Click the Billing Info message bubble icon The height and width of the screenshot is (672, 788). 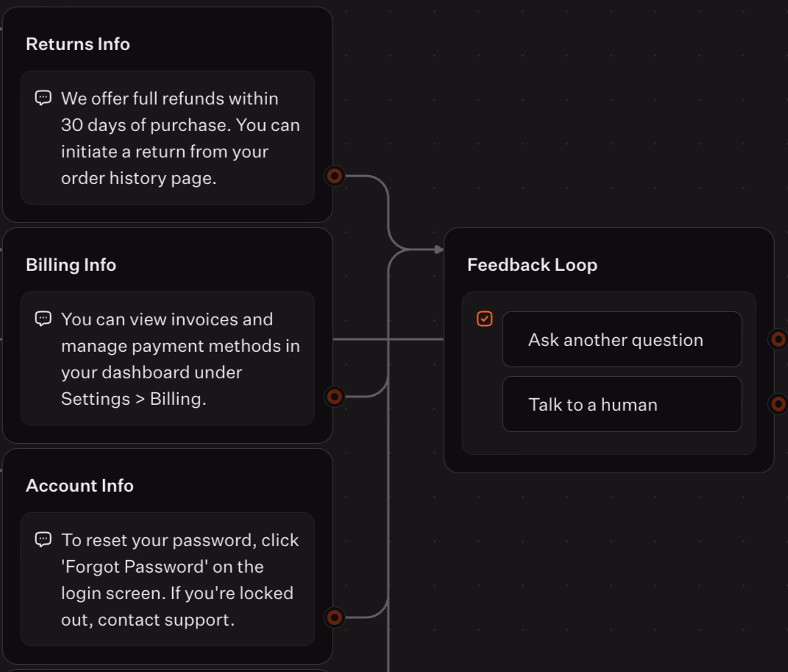[x=43, y=319]
